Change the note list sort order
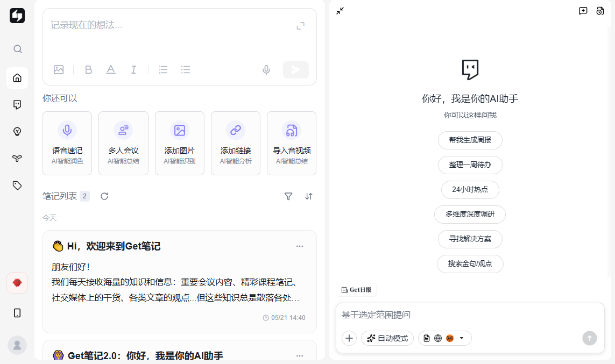Screen dimensions: 615x364 click(309, 196)
